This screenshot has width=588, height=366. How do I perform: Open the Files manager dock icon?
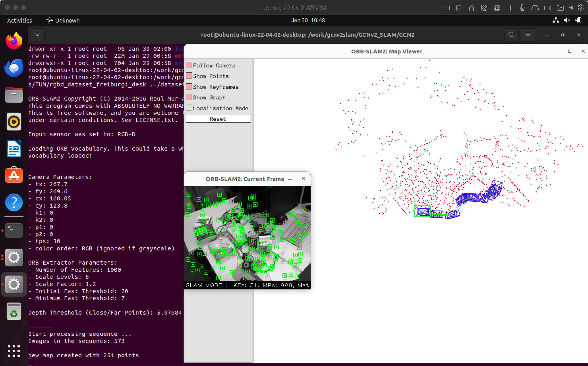pyautogui.click(x=14, y=95)
